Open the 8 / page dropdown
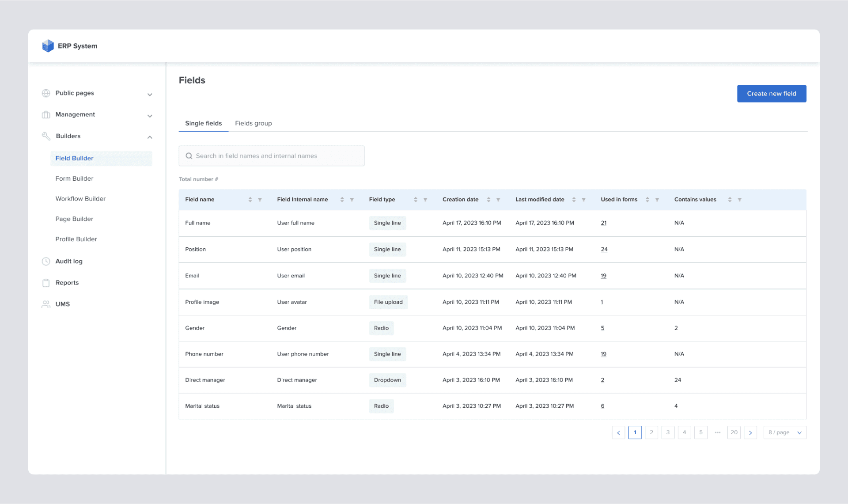 coord(784,432)
